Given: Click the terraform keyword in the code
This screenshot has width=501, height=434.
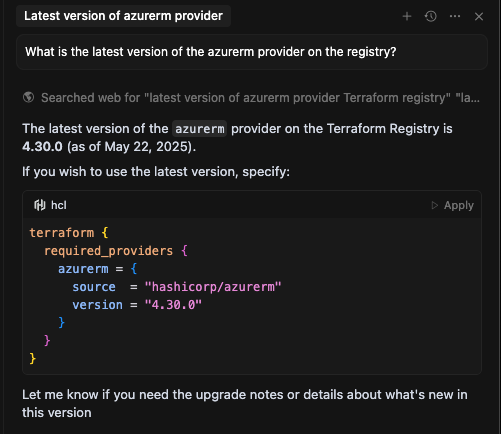Looking at the screenshot, I should [62, 233].
